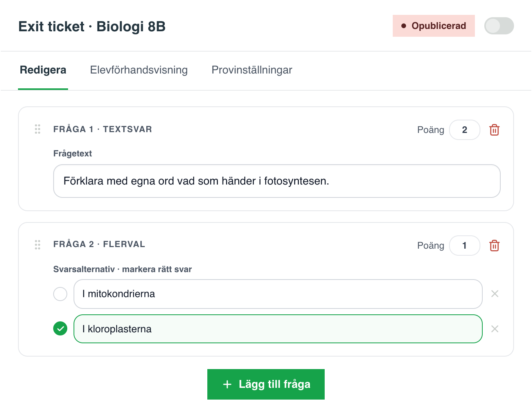532x416 pixels.
Task: Click the green checkmark beside 'I kloroplasterna'
Action: (x=60, y=328)
